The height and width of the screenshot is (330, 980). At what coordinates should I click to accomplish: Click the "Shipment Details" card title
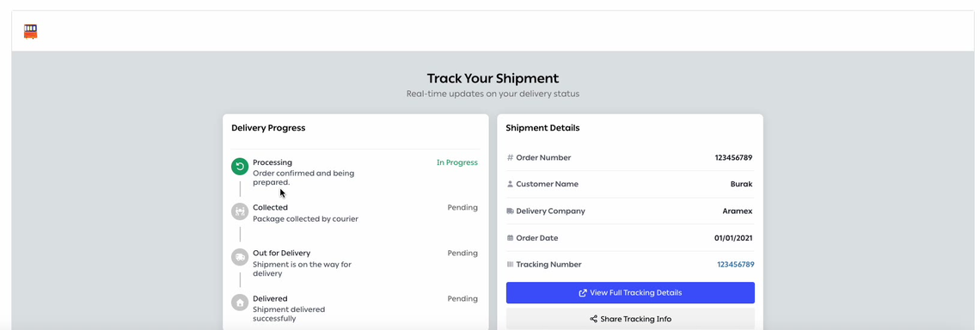point(542,127)
